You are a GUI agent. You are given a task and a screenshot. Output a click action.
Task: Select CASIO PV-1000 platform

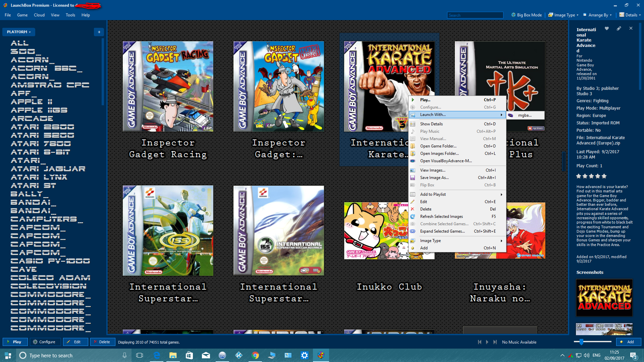pyautogui.click(x=50, y=261)
